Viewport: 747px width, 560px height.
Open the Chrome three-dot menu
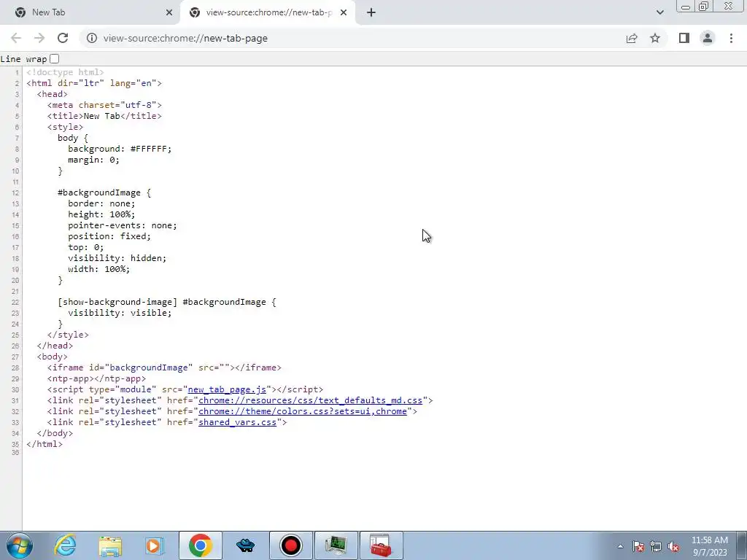tap(731, 38)
